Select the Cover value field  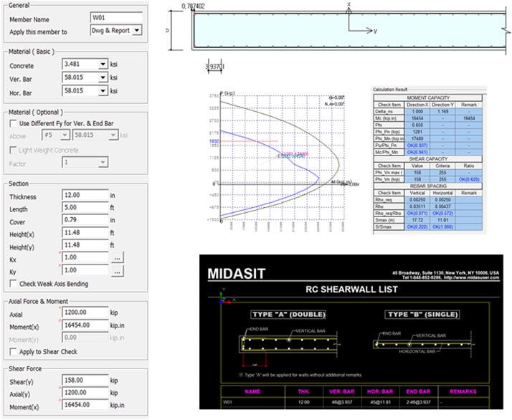coord(85,221)
